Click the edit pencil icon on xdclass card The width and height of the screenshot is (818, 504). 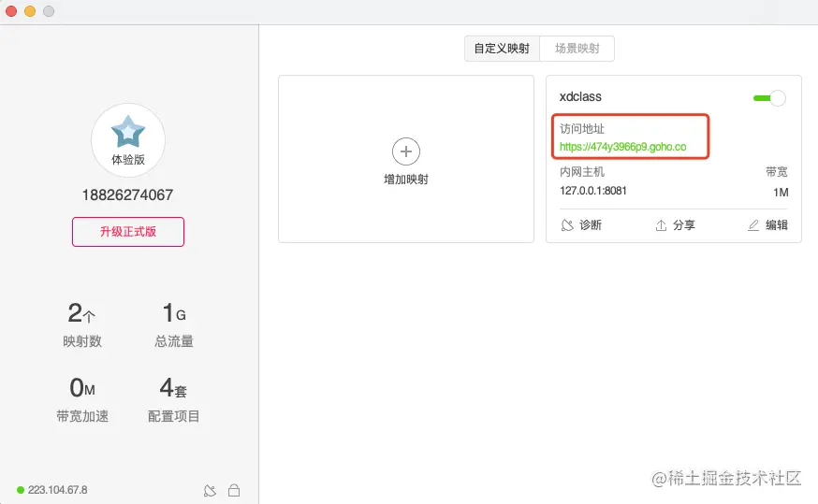(754, 225)
